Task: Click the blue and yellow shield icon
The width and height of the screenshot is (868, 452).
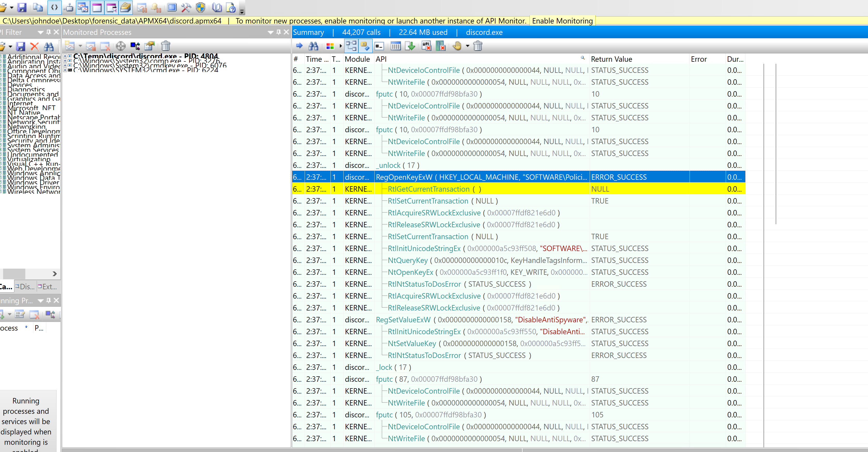Action: 201,7
